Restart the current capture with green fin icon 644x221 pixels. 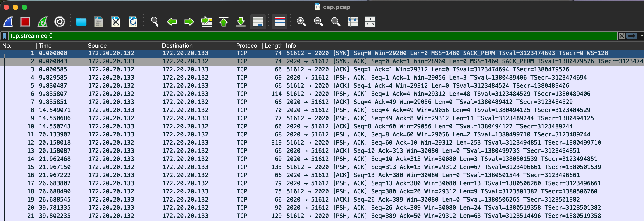(x=43, y=22)
